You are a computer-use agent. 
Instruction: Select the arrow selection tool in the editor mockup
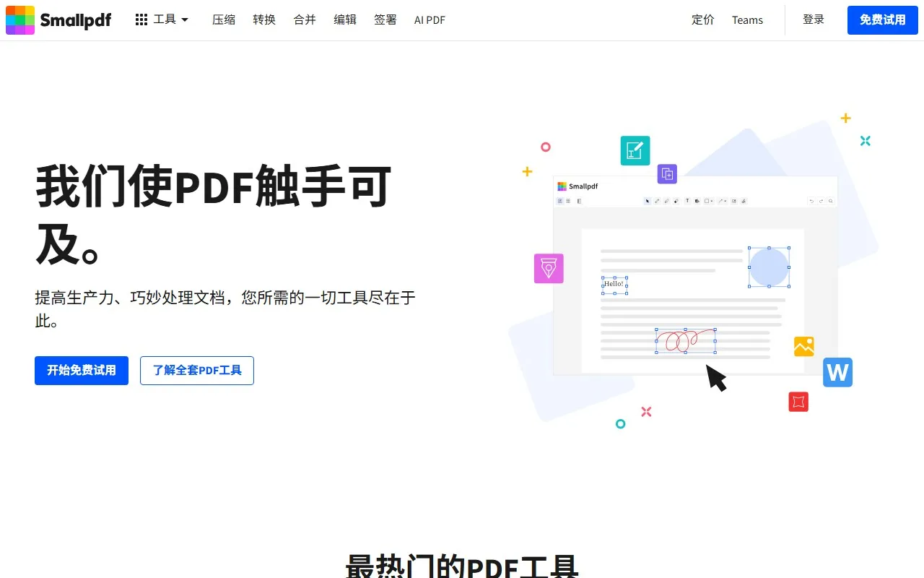[647, 201]
